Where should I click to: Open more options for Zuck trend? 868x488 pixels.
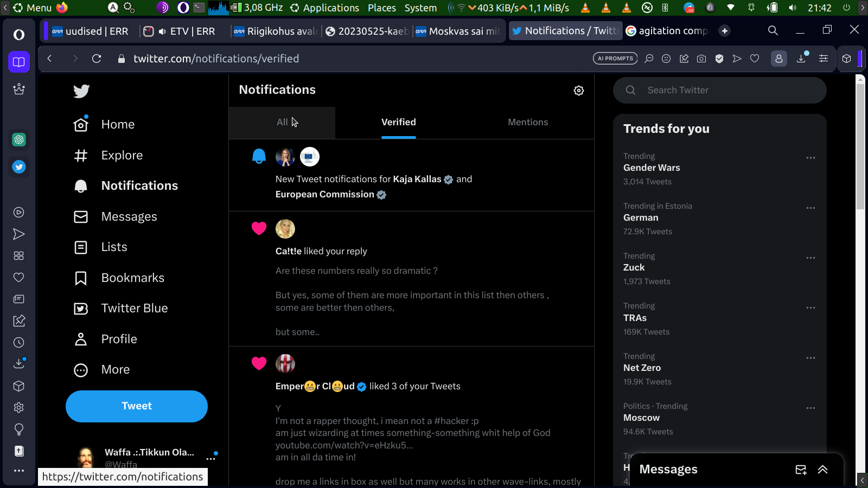point(810,258)
